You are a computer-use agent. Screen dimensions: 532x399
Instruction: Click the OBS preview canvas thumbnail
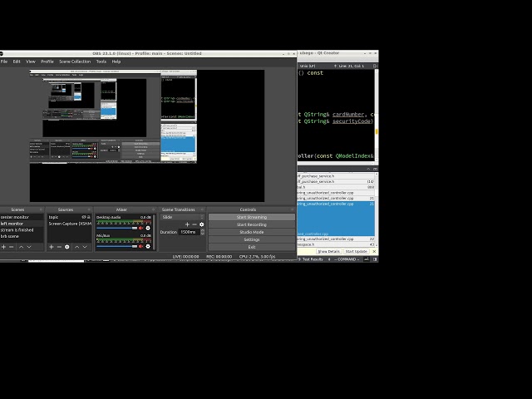click(147, 135)
